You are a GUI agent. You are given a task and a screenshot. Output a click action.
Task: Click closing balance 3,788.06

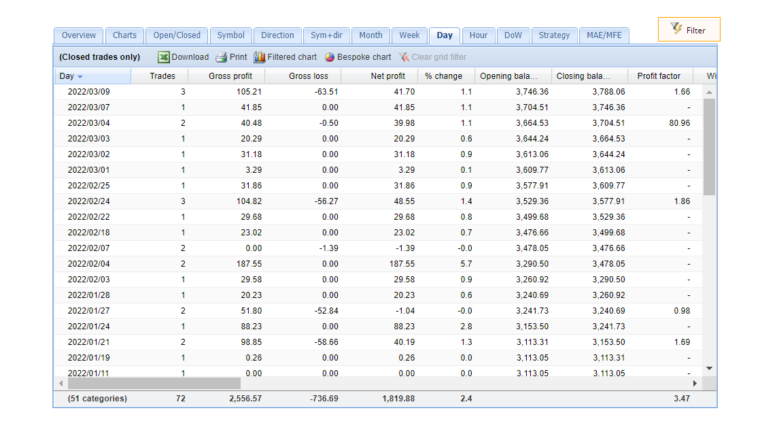coord(608,92)
